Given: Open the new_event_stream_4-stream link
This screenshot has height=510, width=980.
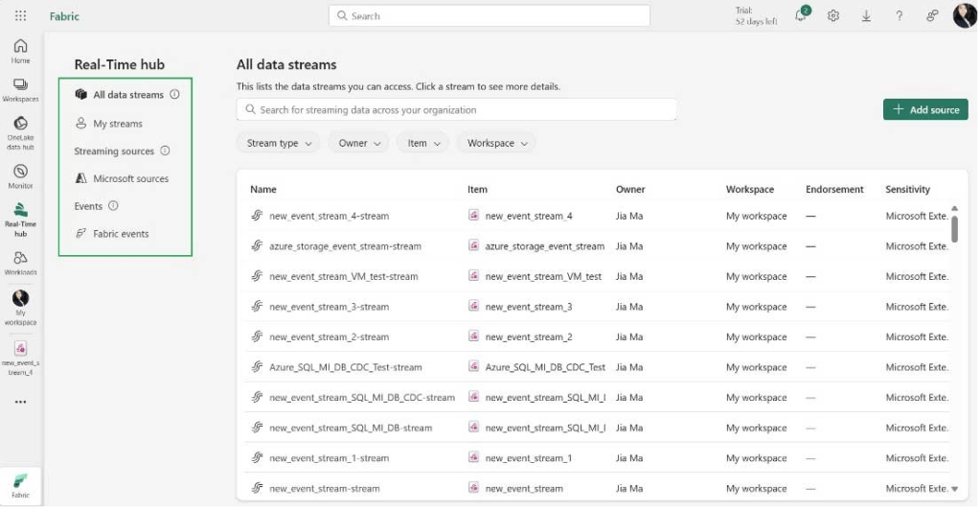Looking at the screenshot, I should [x=329, y=216].
